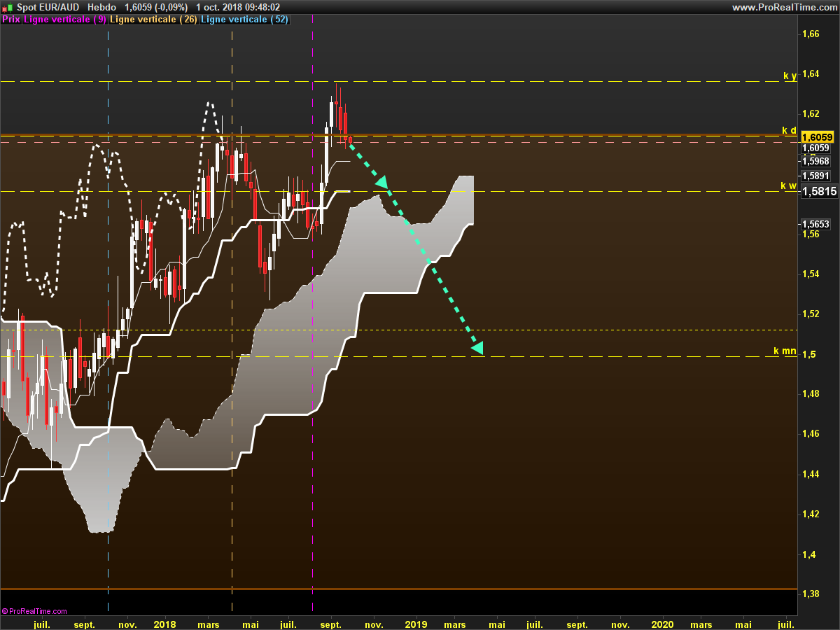The height and width of the screenshot is (630, 840).
Task: Click the candlestick chart icon beside Spot EUR/AUD
Action: click(8, 7)
